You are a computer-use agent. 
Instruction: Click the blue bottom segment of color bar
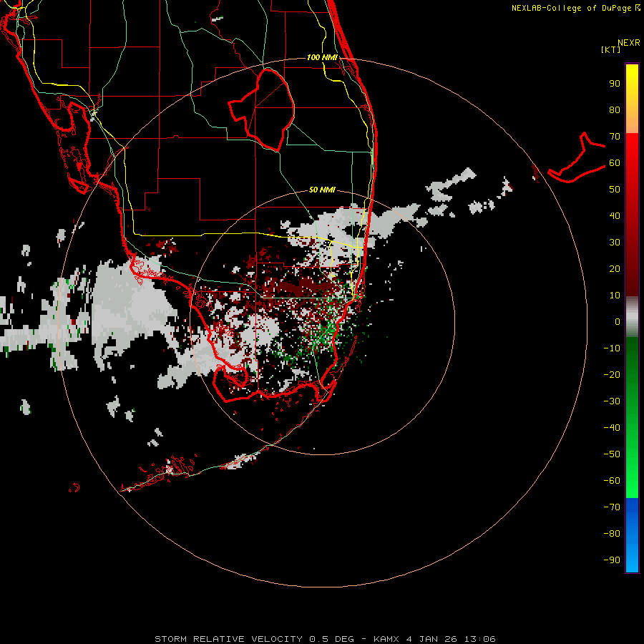coord(632,535)
